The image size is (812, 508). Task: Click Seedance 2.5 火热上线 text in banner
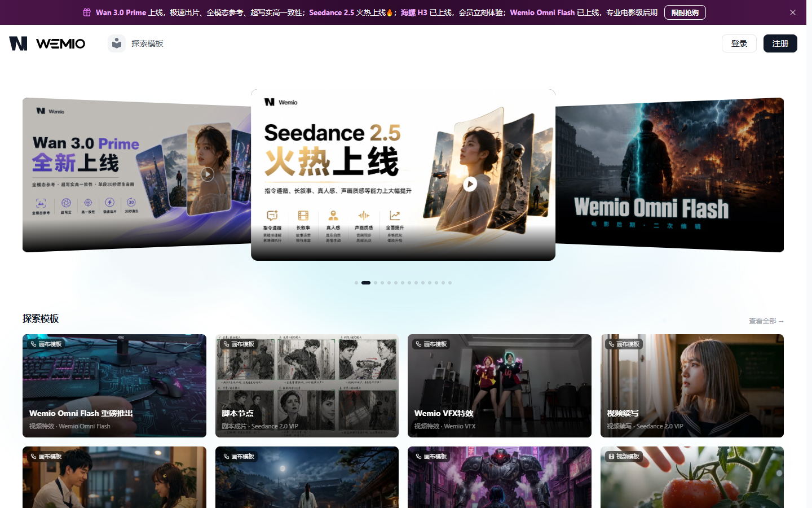pyautogui.click(x=350, y=12)
